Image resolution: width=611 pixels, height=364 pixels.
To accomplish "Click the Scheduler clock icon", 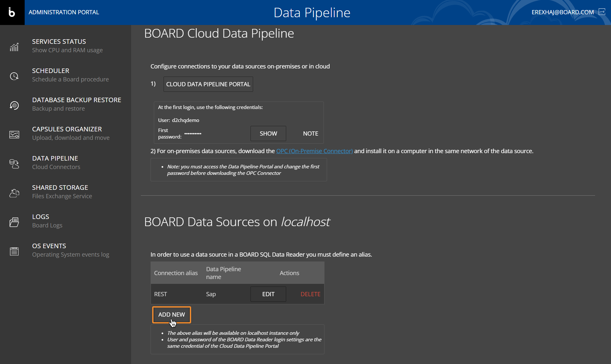I will coord(14,76).
